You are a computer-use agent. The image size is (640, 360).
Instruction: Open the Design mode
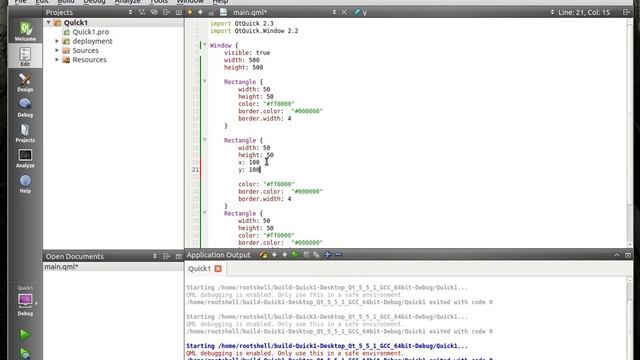point(25,82)
